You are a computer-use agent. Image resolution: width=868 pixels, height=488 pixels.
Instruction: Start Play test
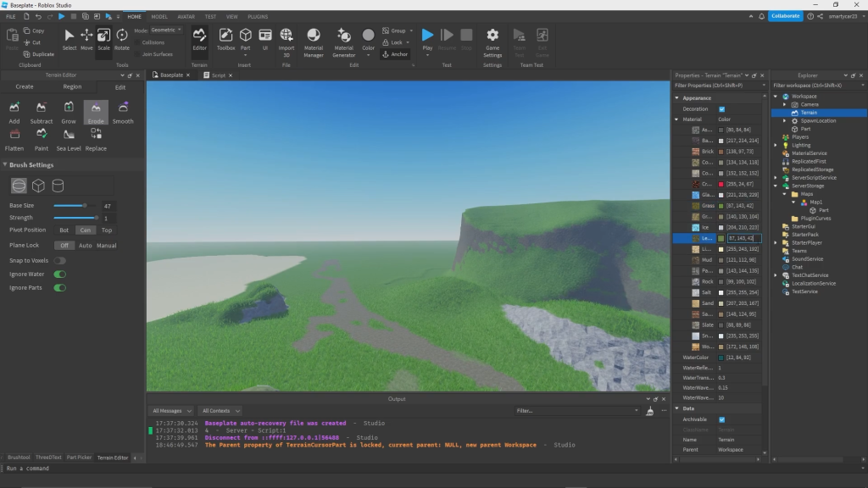427,39
